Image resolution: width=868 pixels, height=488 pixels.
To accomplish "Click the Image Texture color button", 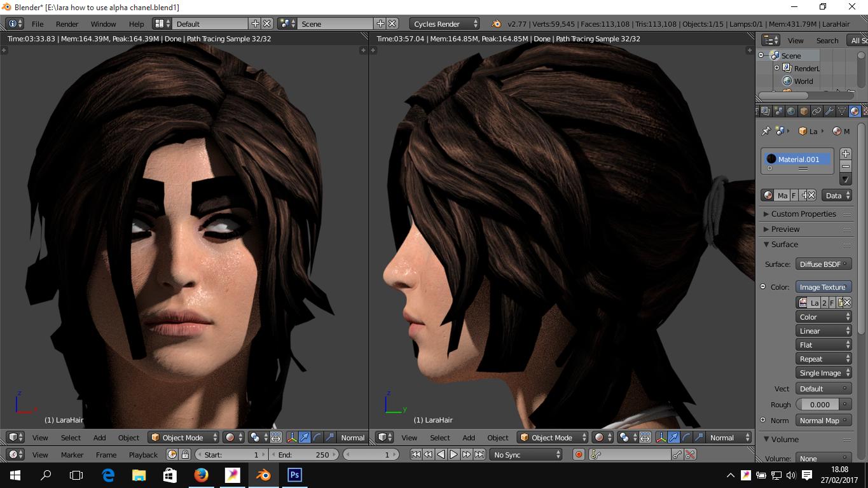I will click(x=823, y=287).
